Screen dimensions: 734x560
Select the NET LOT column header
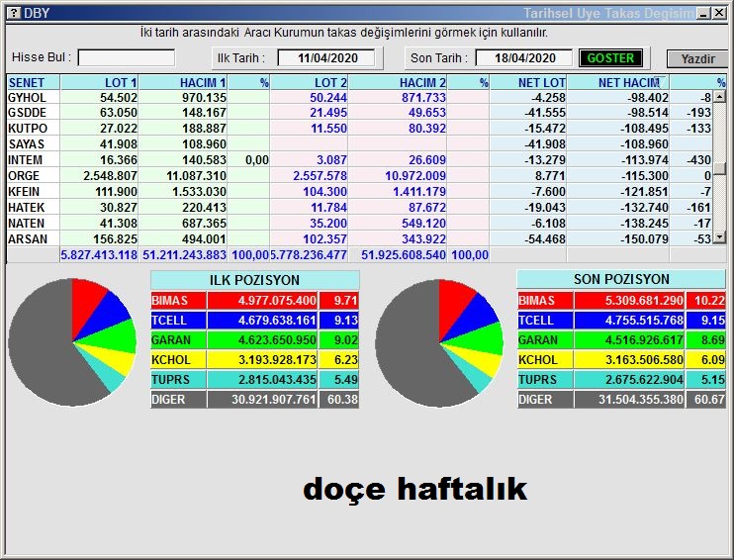coord(528,83)
